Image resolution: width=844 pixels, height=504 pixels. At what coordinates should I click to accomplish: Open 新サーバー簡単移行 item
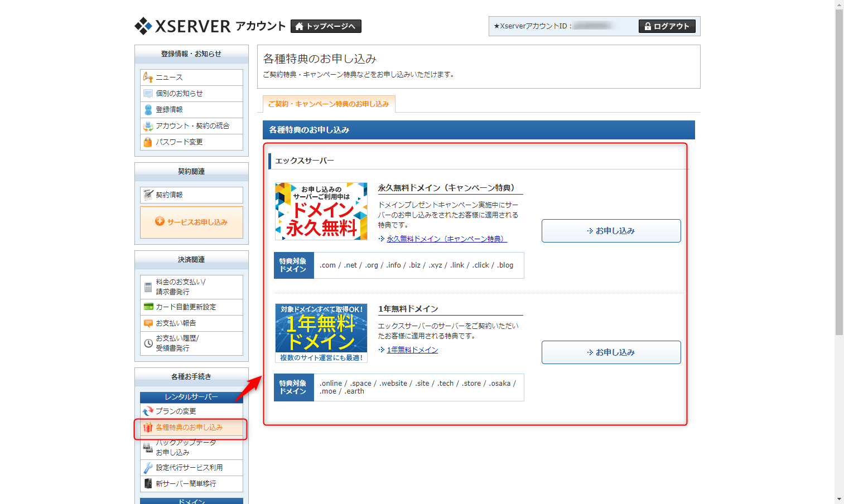click(x=191, y=484)
